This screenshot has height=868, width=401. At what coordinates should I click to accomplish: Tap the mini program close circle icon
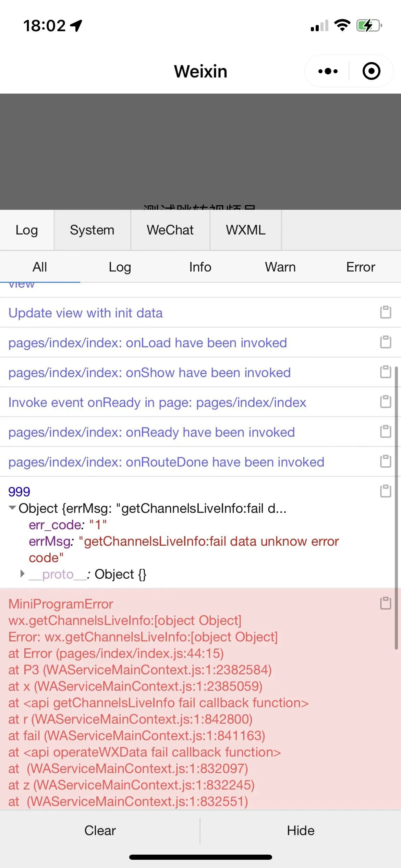click(x=372, y=71)
